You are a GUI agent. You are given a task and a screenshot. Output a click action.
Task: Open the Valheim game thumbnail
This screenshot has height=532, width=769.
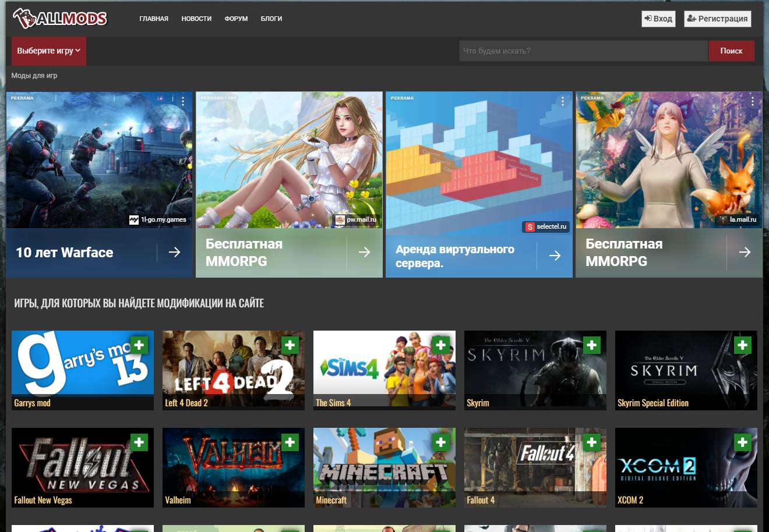234,467
